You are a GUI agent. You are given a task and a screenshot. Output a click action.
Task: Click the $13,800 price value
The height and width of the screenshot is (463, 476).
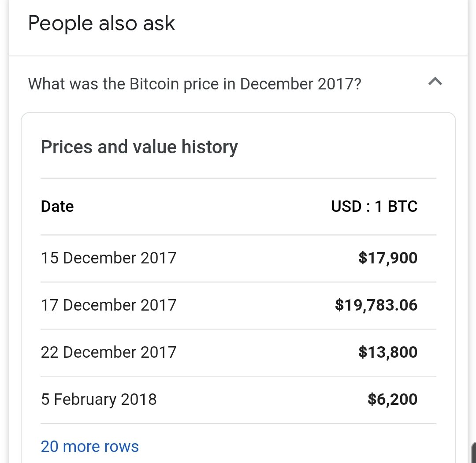[388, 352]
